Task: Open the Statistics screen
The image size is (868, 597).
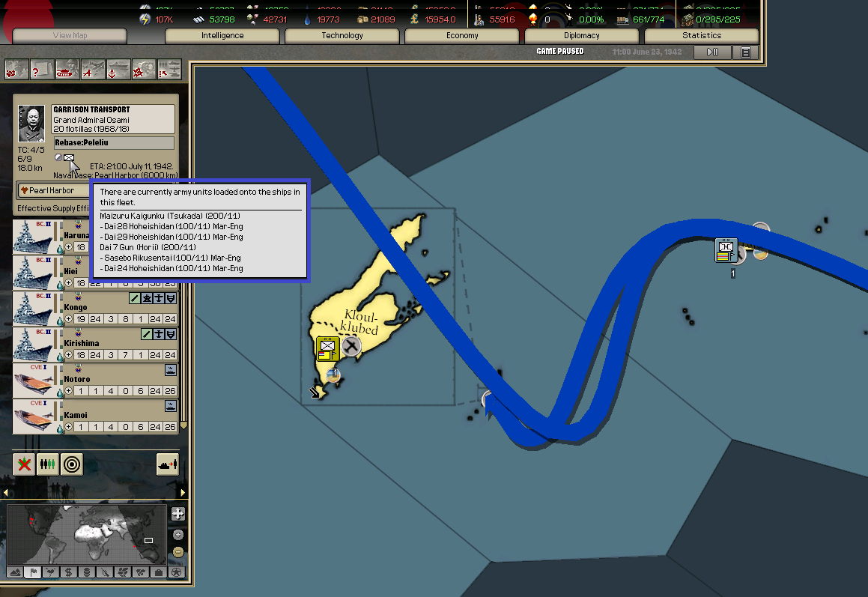Action: [x=702, y=35]
